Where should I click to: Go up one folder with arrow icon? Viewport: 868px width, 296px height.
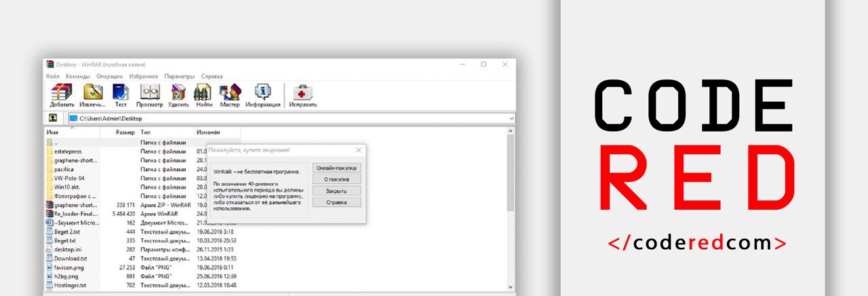pyautogui.click(x=52, y=118)
